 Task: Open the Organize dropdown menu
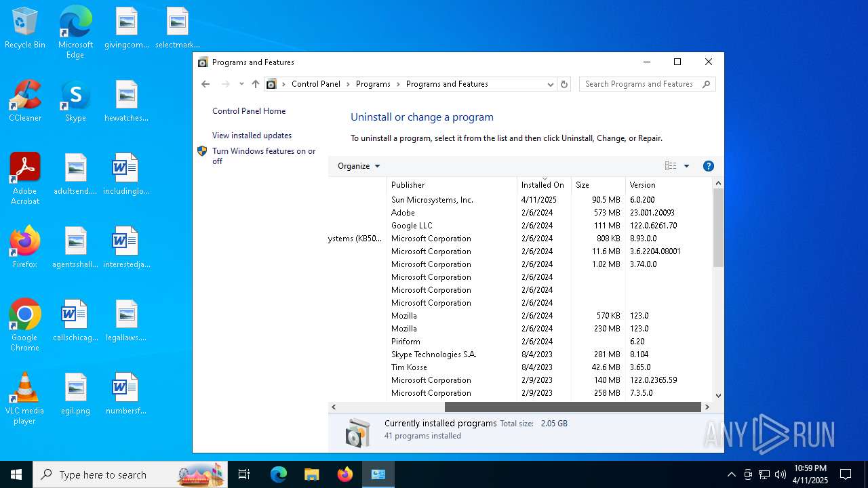pyautogui.click(x=359, y=166)
